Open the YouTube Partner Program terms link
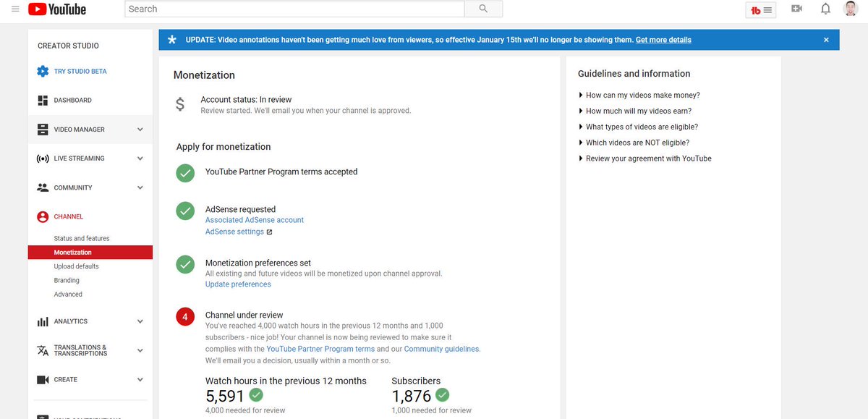Screen dimensions: 868x419 [x=320, y=349]
